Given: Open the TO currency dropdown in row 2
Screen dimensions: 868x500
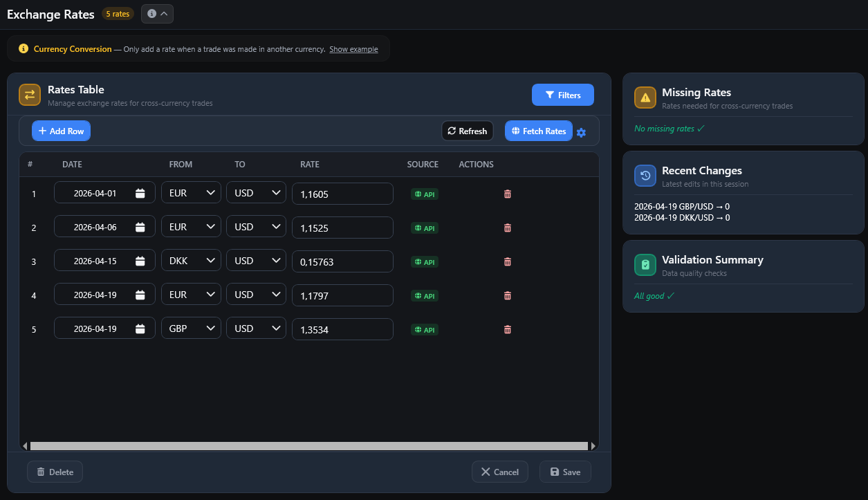Looking at the screenshot, I should click(256, 227).
